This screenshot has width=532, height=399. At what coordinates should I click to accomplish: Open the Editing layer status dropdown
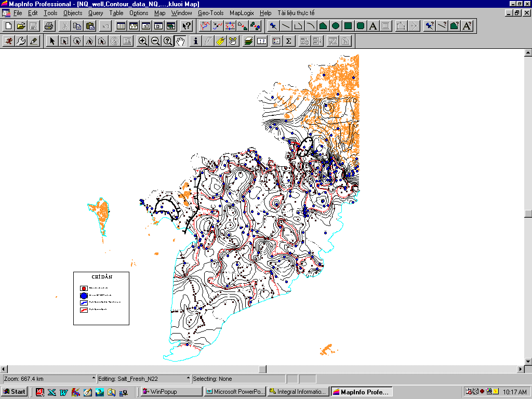[188, 379]
